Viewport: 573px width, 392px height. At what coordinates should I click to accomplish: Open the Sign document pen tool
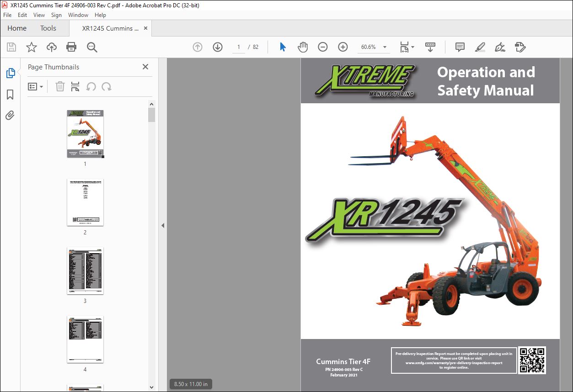tap(500, 47)
